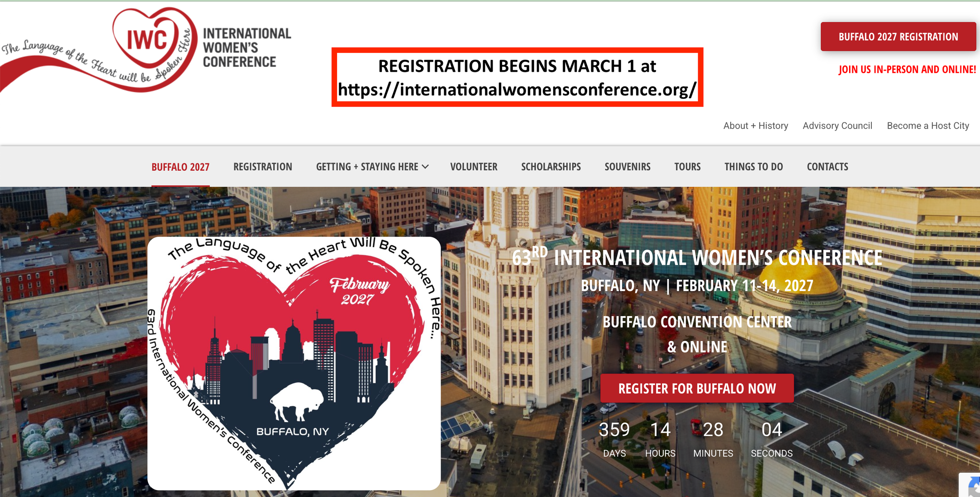This screenshot has height=497, width=980.
Task: Open Things To Do page
Action: [753, 167]
